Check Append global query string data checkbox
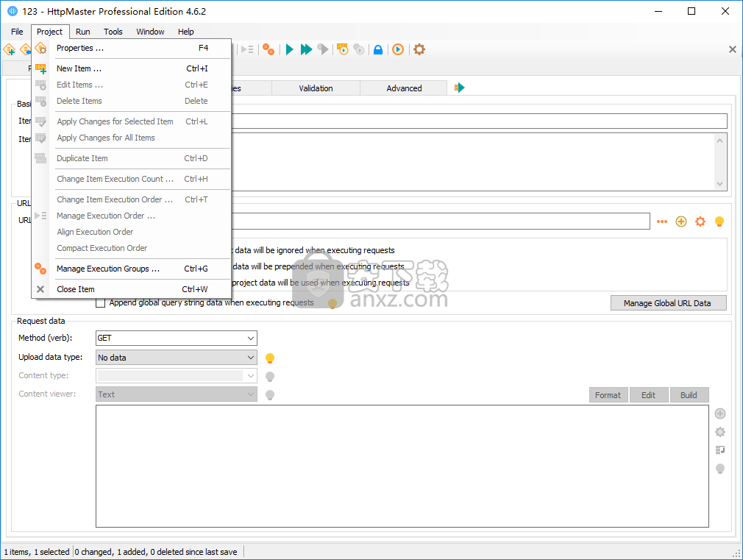This screenshot has height=560, width=743. (101, 303)
